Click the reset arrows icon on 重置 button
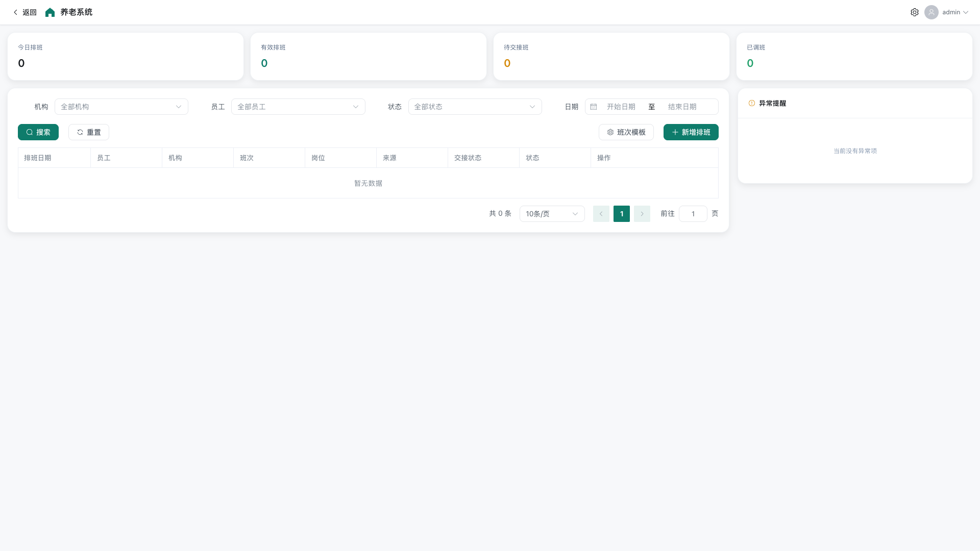This screenshot has height=551, width=980. [x=80, y=132]
